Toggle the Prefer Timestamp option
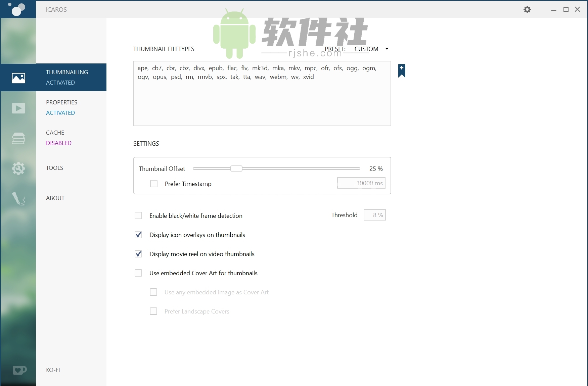The height and width of the screenshot is (386, 588). [x=153, y=184]
